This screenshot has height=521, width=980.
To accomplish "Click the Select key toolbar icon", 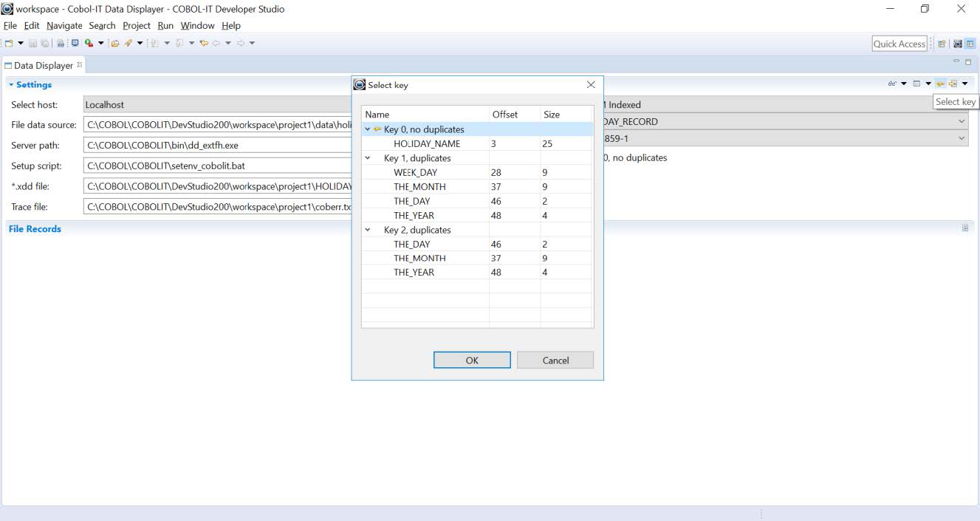I will 940,84.
